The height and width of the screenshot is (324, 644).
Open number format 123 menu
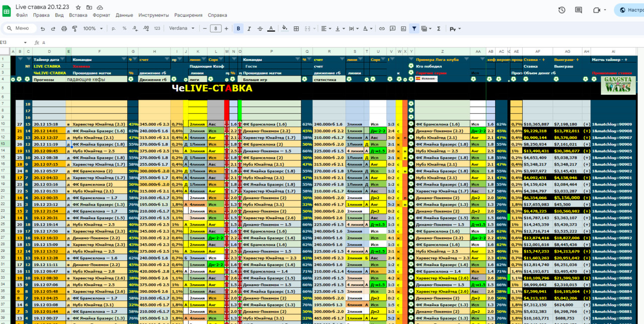coord(157,29)
